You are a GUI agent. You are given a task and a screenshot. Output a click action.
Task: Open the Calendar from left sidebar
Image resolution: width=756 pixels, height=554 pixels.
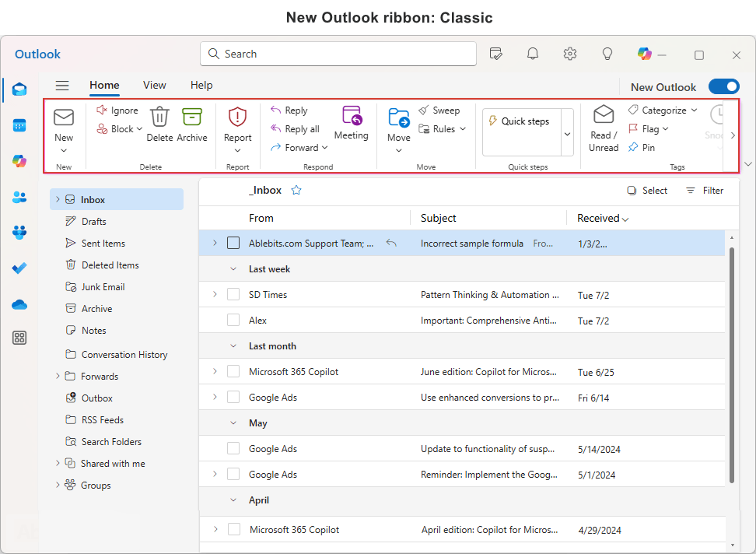click(x=19, y=125)
